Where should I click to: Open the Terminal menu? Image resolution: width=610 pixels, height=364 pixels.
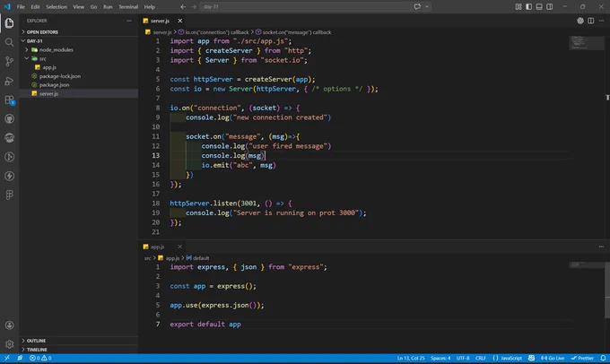tap(128, 6)
